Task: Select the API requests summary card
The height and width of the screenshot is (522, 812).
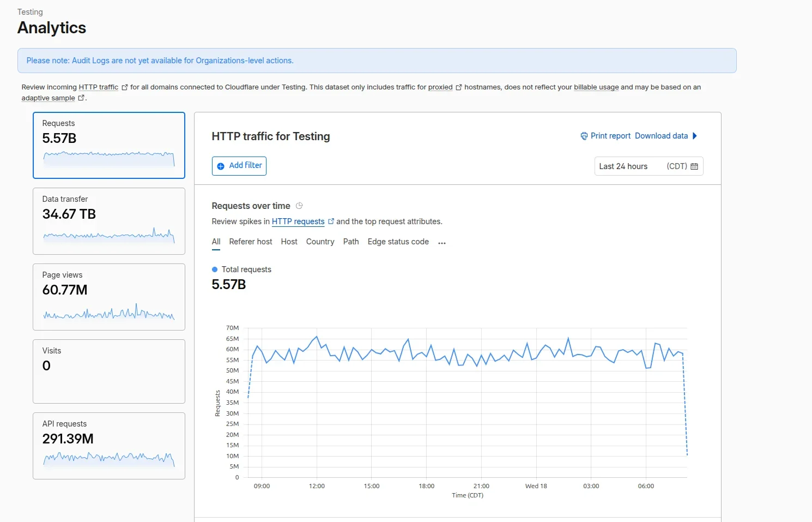Action: click(x=108, y=446)
